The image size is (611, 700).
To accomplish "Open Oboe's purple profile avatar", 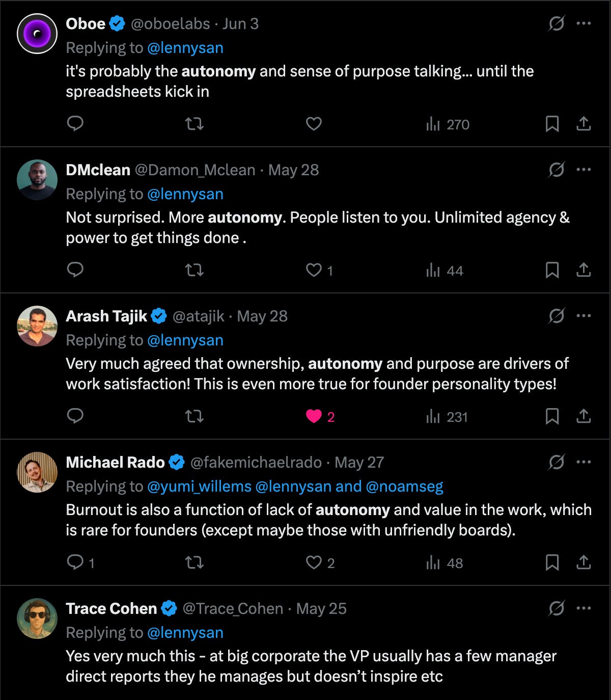I will (37, 34).
